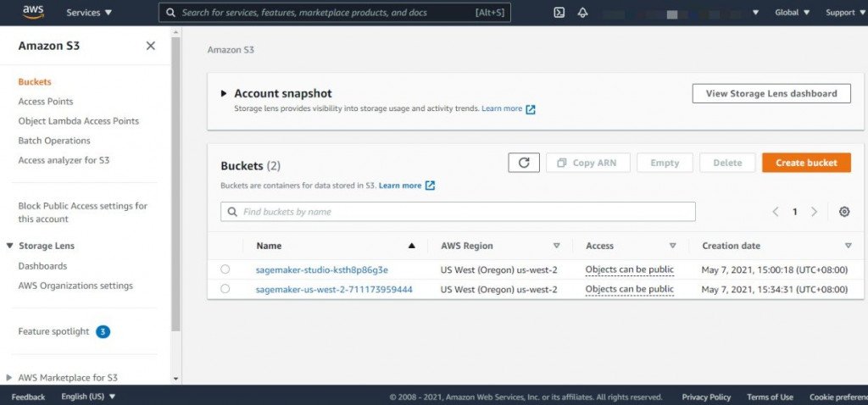Expand AWS Marketplace for S3 group
This screenshot has height=405, width=868.
click(8, 377)
